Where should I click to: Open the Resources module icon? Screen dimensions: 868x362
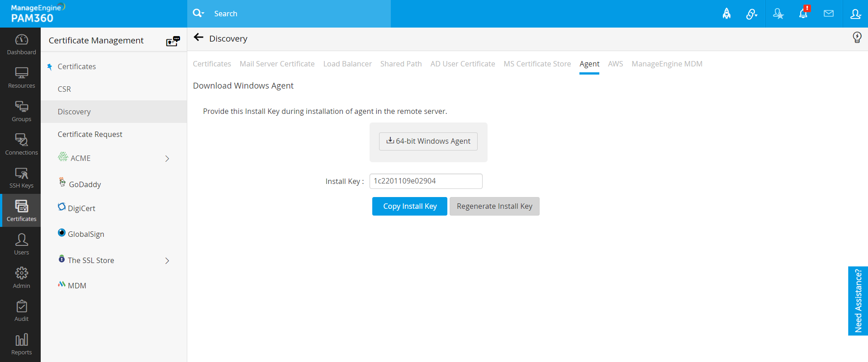coord(21,78)
